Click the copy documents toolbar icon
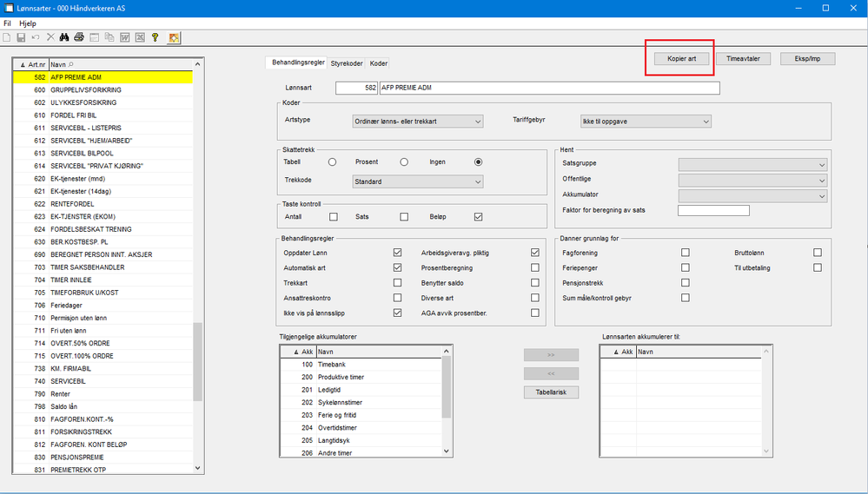 click(109, 37)
